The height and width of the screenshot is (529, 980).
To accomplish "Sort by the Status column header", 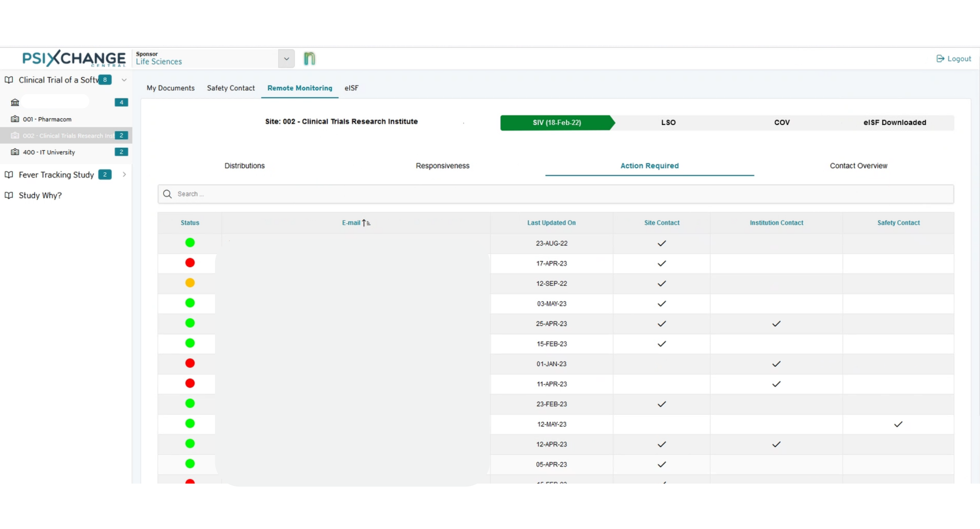I will [x=190, y=223].
